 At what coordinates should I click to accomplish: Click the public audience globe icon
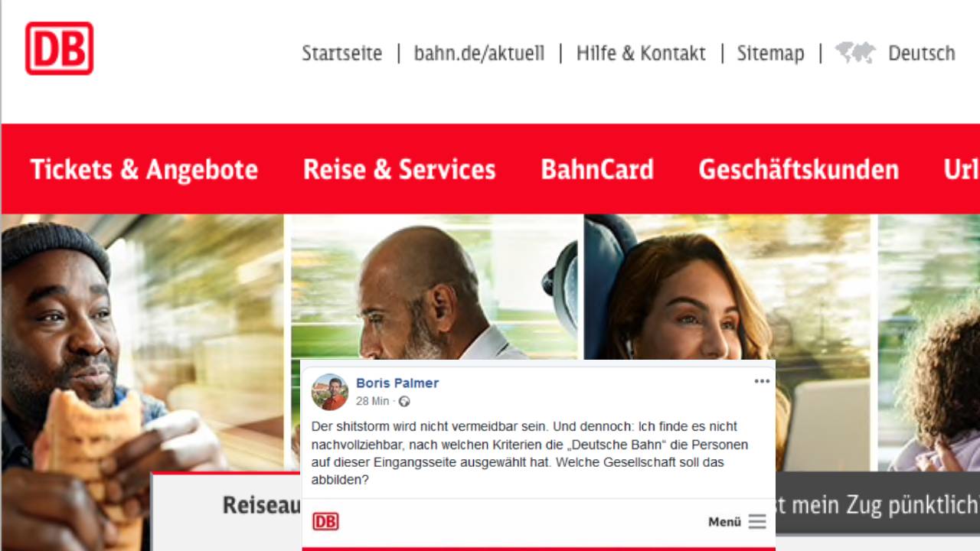[404, 401]
